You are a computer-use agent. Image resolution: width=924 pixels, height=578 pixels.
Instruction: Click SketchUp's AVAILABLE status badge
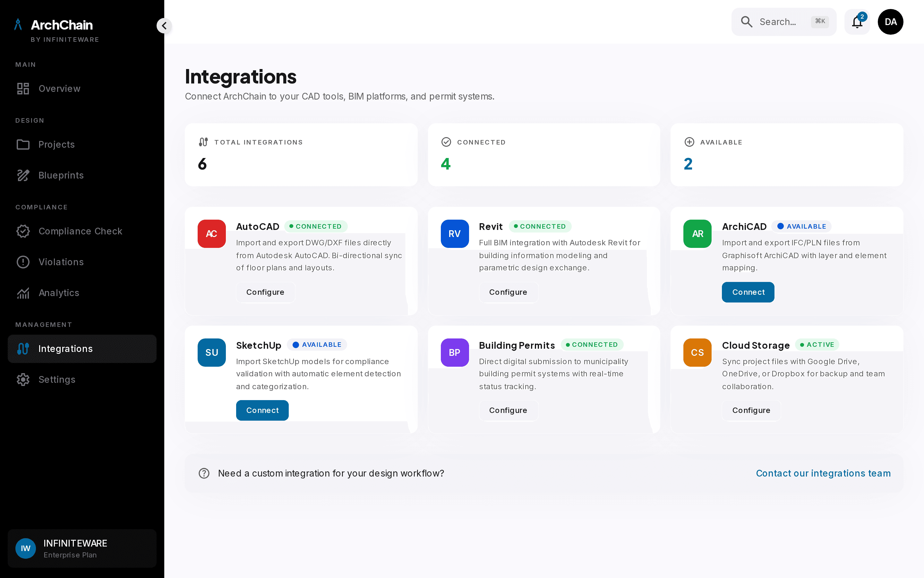point(317,345)
